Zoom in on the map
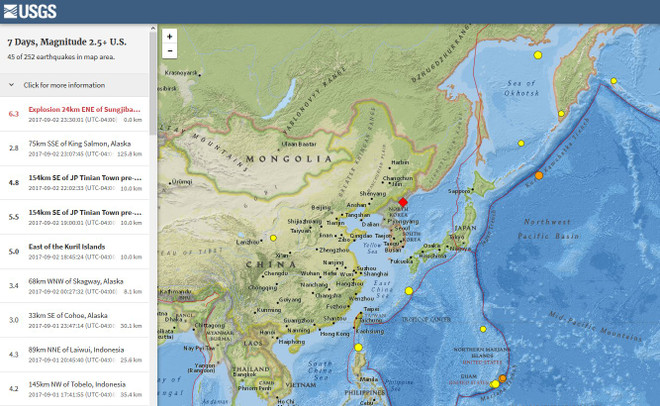The width and height of the screenshot is (660, 406). pyautogui.click(x=170, y=36)
